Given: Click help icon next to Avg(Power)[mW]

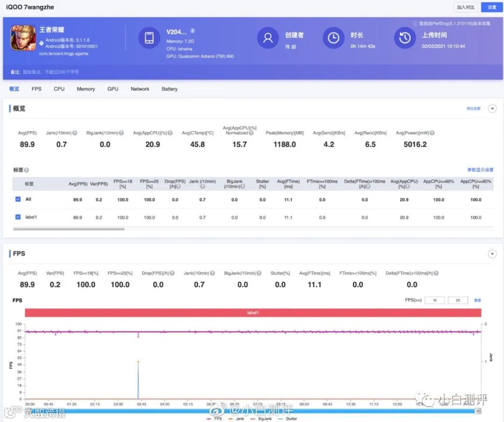Looking at the screenshot, I should [432, 133].
